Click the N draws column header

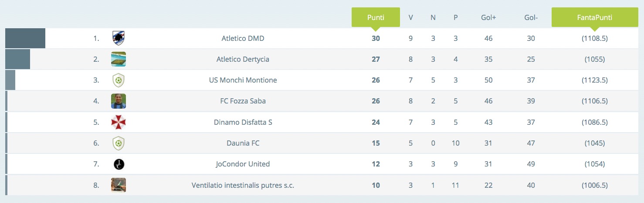click(x=433, y=18)
